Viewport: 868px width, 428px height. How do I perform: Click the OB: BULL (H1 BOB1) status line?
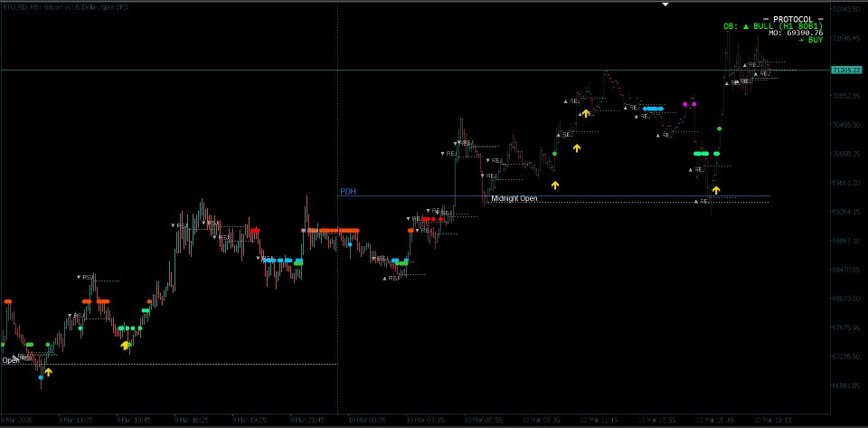point(773,26)
